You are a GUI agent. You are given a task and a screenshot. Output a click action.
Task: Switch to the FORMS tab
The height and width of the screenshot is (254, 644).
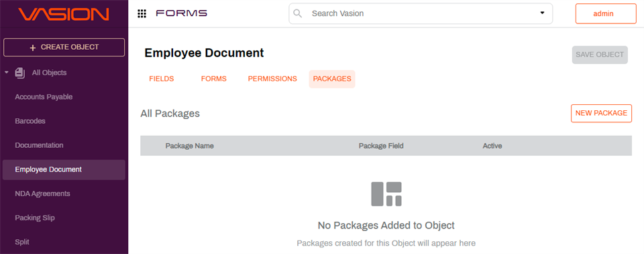(x=213, y=79)
